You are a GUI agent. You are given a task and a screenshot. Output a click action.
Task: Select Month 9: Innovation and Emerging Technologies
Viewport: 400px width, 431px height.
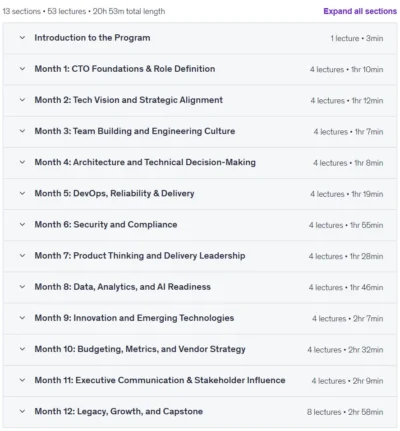click(x=134, y=318)
